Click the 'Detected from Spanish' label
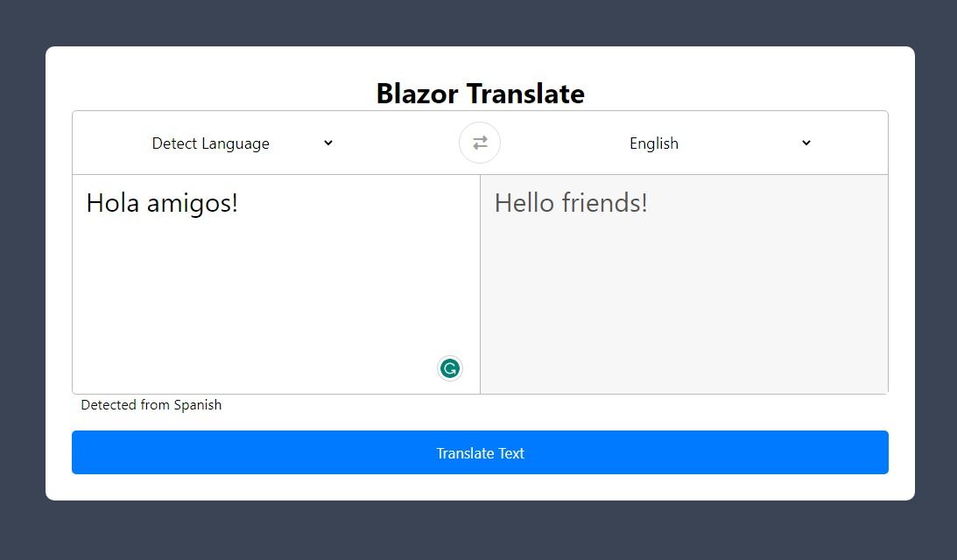This screenshot has height=560, width=957. click(x=151, y=405)
